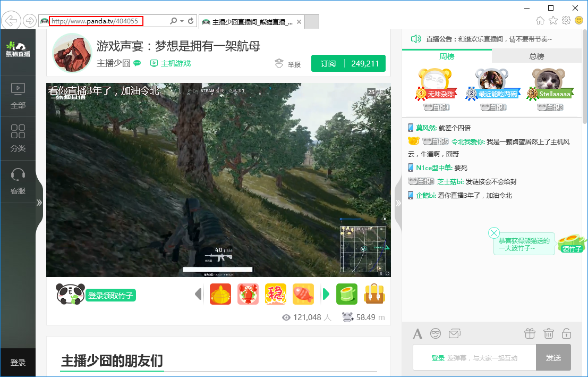Viewport: 588px width, 377px height.
Task: Expand the left sidebar with the chevron
Action: click(39, 203)
